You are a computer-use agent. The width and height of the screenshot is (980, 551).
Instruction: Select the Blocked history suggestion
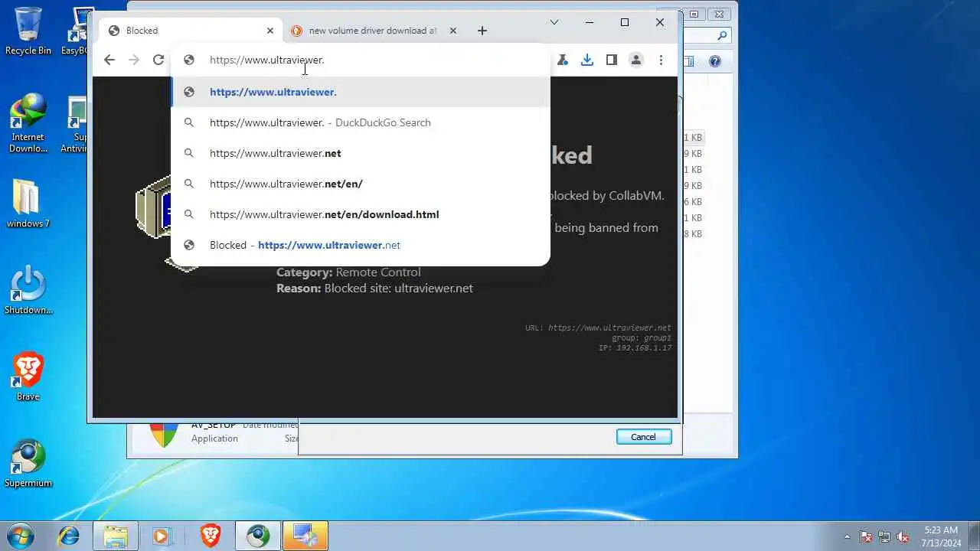click(x=361, y=245)
